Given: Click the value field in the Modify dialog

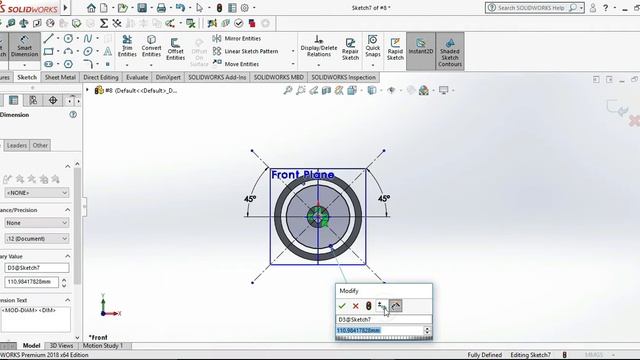Looking at the screenshot, I should (x=380, y=330).
